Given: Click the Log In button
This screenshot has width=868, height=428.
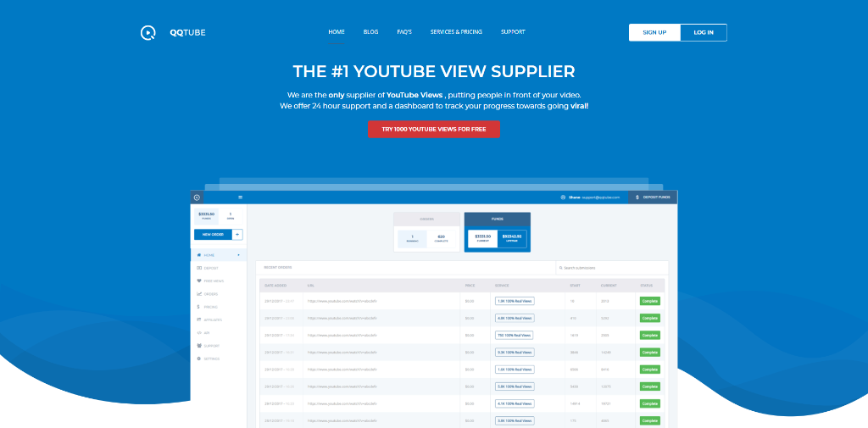Looking at the screenshot, I should point(704,33).
